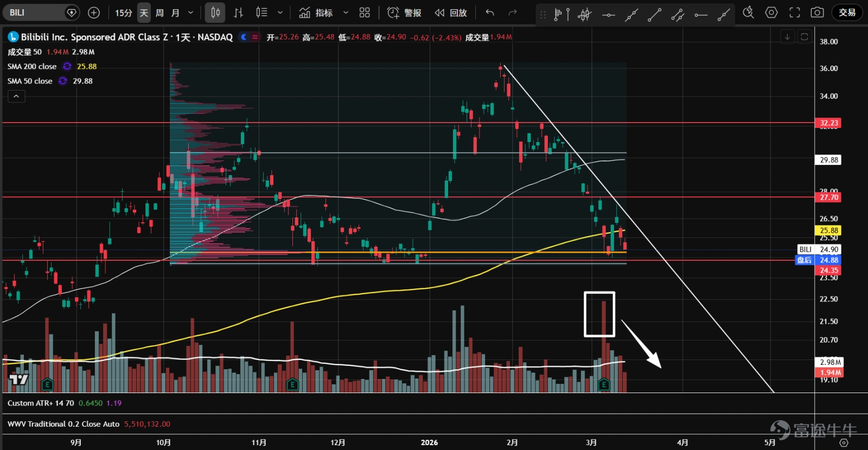Expand the chart type dropdown arrow
868x450 pixels.
point(280,12)
